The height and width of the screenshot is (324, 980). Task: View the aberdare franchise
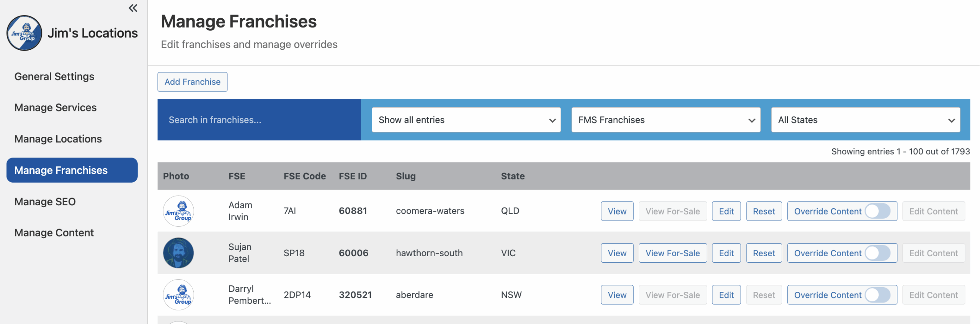click(617, 295)
